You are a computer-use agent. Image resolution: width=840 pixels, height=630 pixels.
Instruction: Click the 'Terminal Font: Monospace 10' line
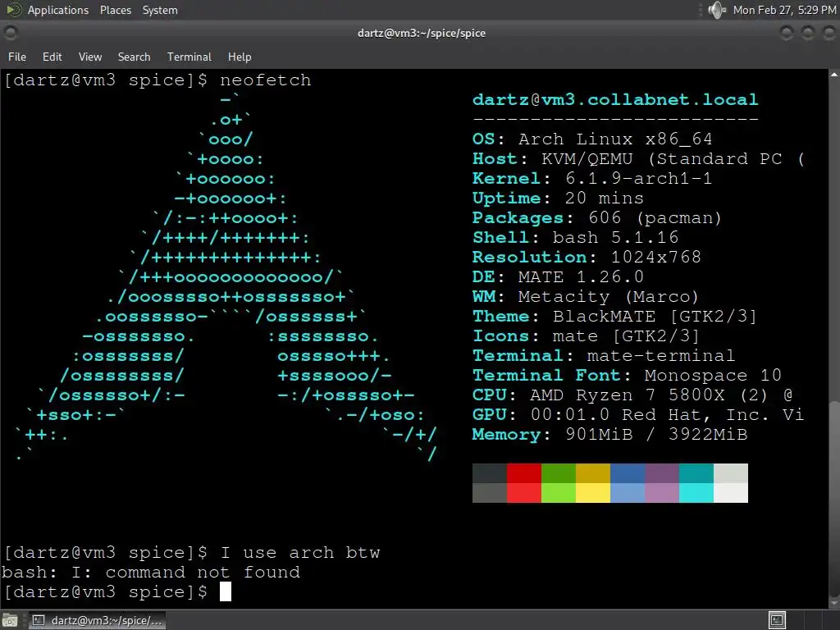(627, 375)
